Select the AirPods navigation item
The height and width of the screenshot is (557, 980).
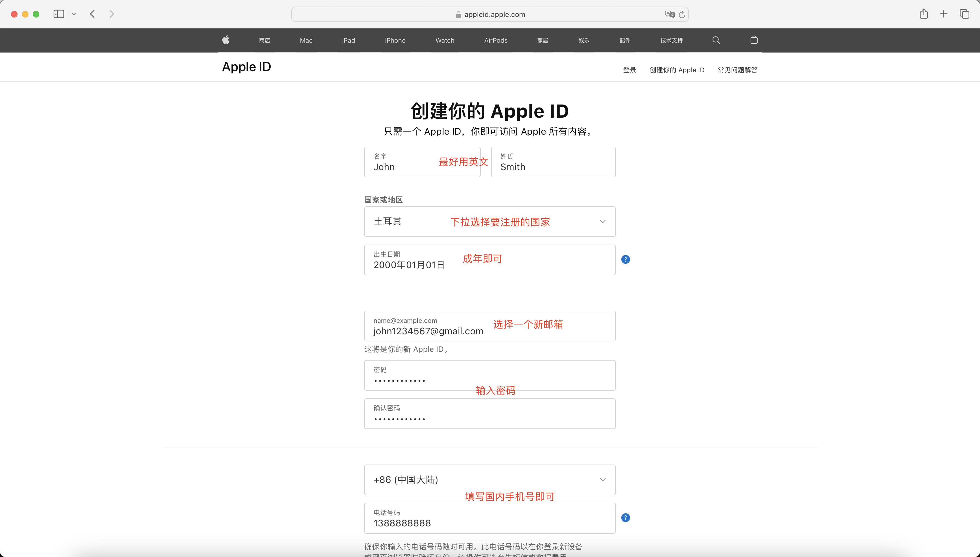[495, 40]
